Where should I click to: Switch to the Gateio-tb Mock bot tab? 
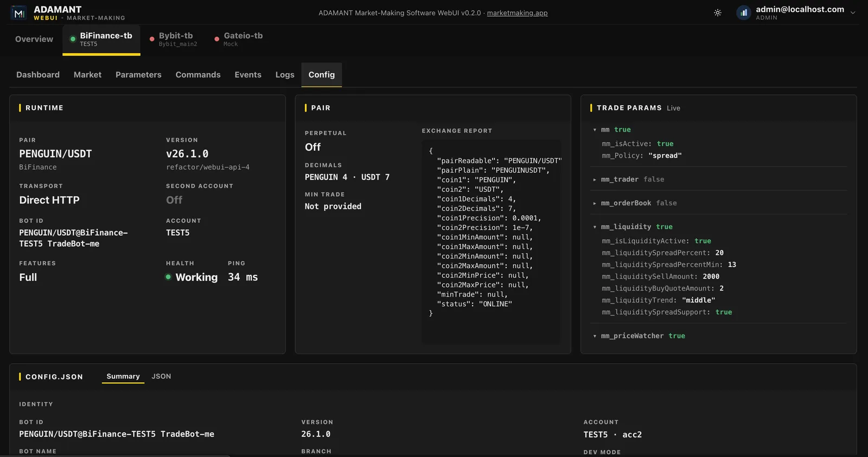[x=239, y=39]
